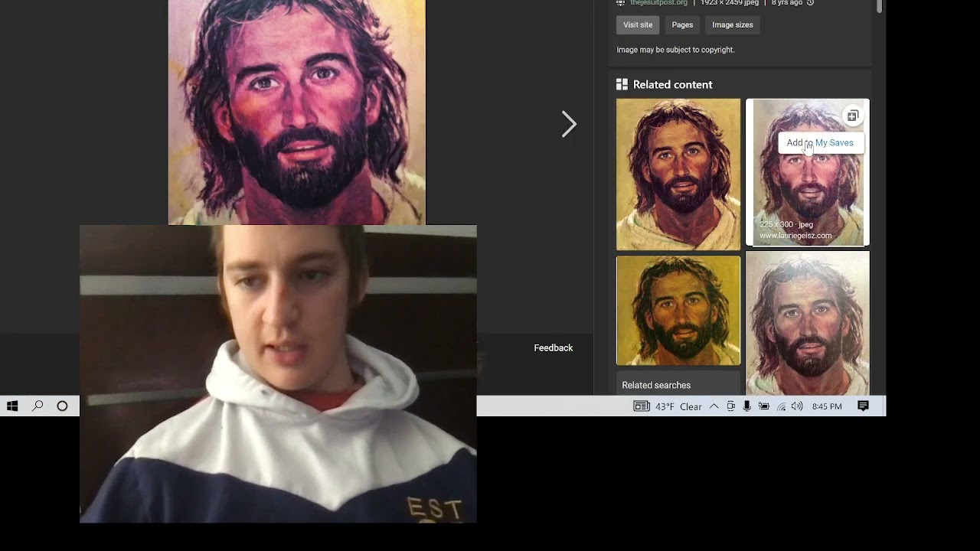The image size is (980, 551).
Task: Click the Visit site button
Action: tap(638, 25)
